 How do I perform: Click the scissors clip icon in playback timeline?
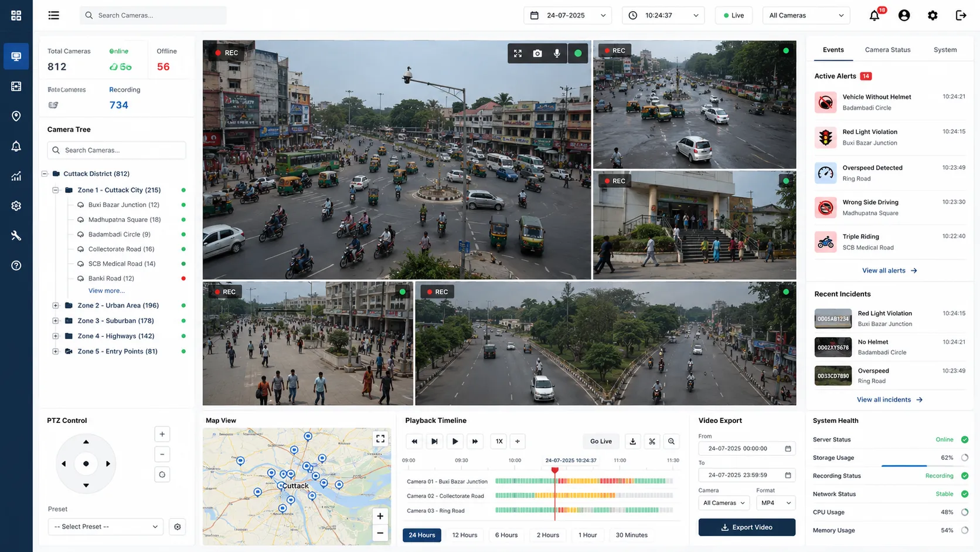click(x=652, y=441)
